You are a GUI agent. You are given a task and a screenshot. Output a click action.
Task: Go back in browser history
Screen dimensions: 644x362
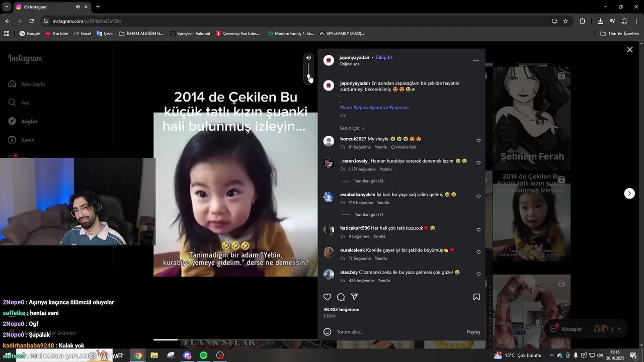(x=7, y=21)
